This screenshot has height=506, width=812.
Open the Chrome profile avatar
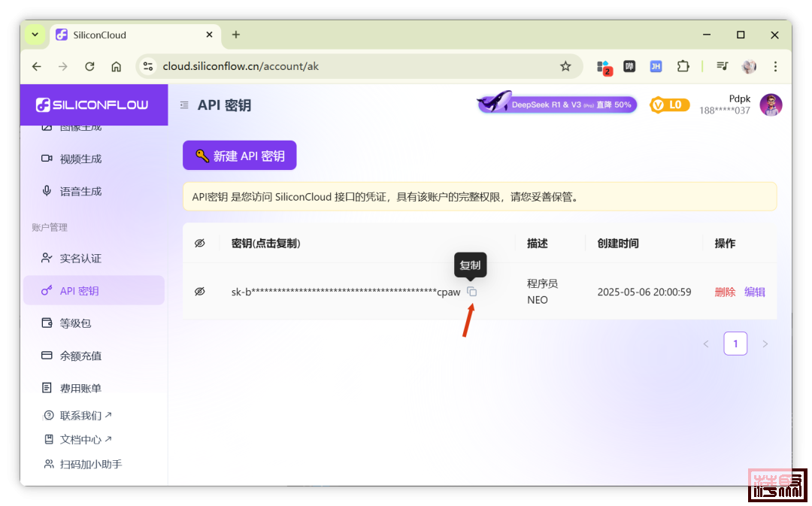[749, 66]
